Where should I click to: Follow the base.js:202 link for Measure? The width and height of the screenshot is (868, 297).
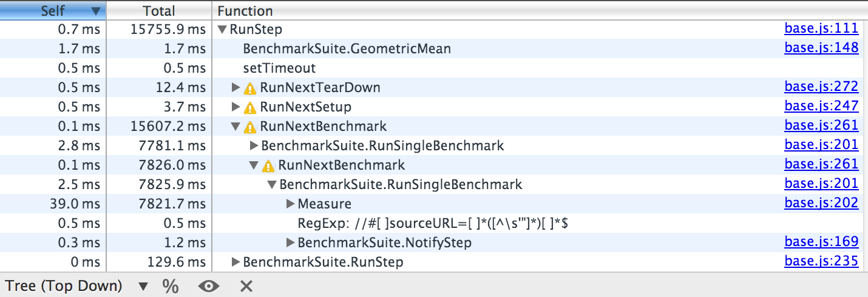[821, 203]
